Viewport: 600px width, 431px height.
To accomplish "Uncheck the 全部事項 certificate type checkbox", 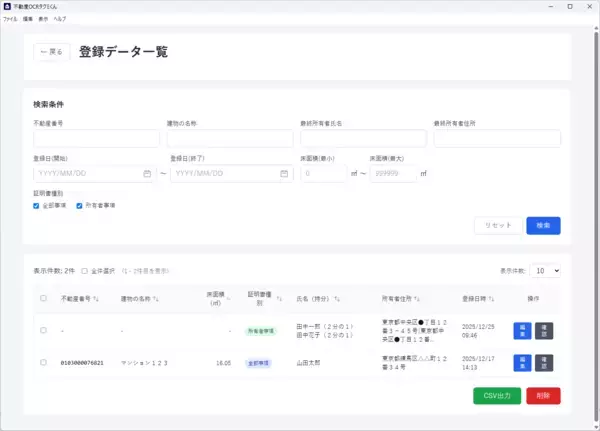I will coord(36,206).
